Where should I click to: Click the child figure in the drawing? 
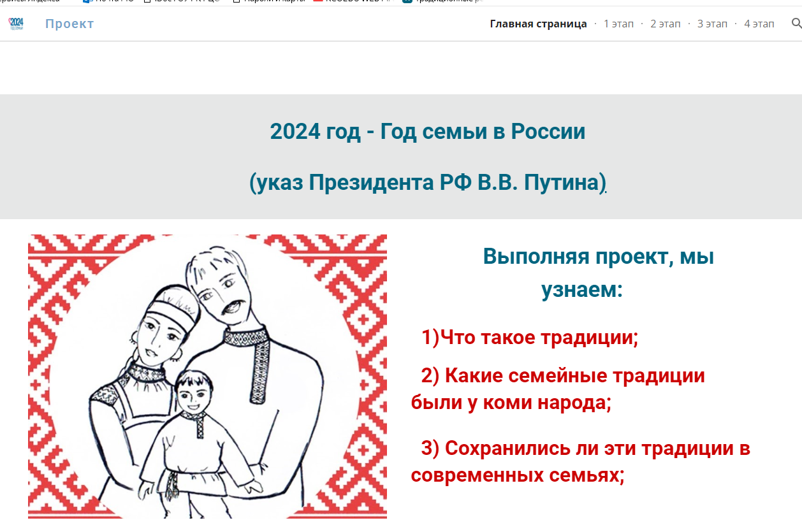191,440
